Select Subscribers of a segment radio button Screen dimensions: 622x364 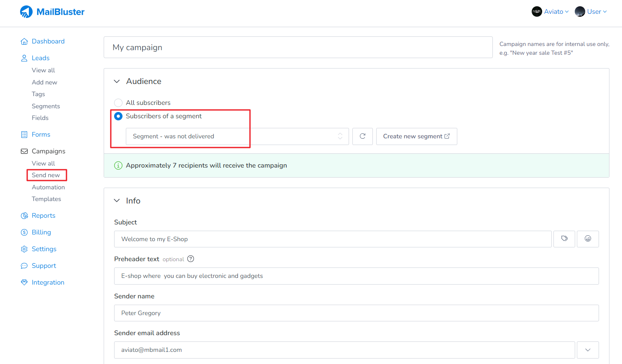pos(118,116)
